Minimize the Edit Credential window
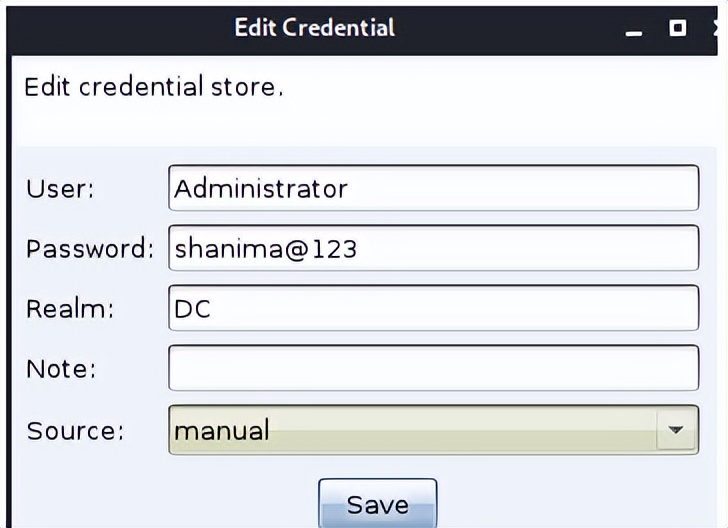728x528 pixels. (x=633, y=30)
